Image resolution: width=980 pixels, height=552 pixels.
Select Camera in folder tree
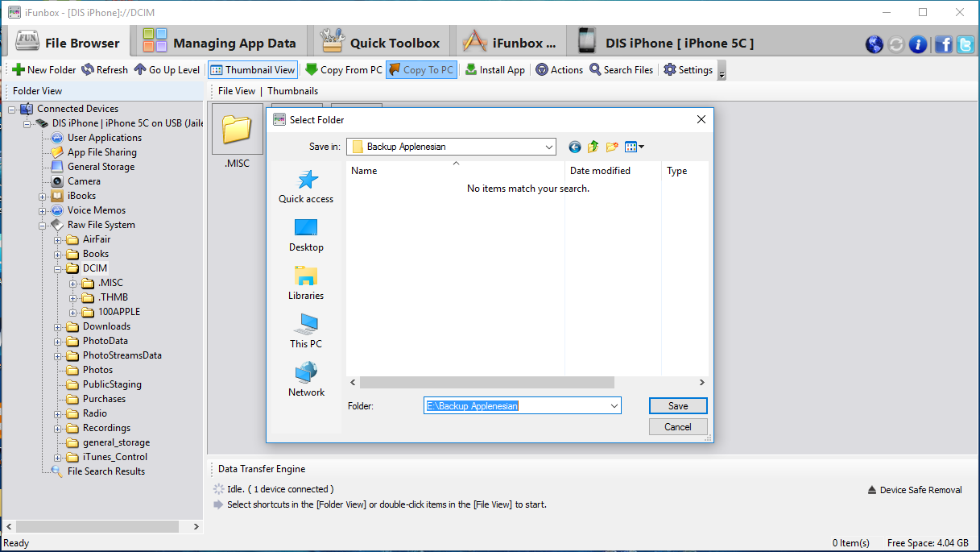pos(84,181)
